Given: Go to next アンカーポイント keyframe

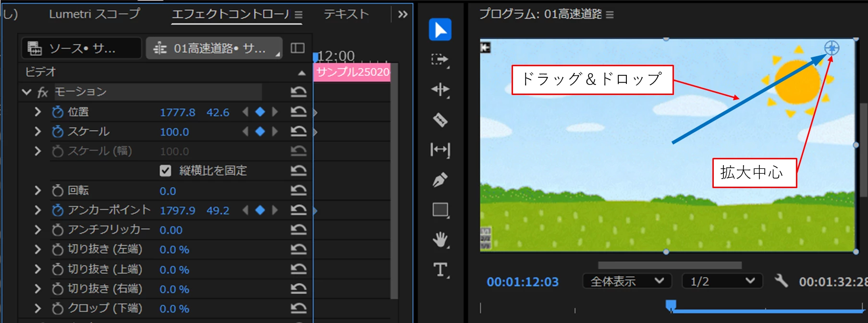Looking at the screenshot, I should [x=275, y=210].
